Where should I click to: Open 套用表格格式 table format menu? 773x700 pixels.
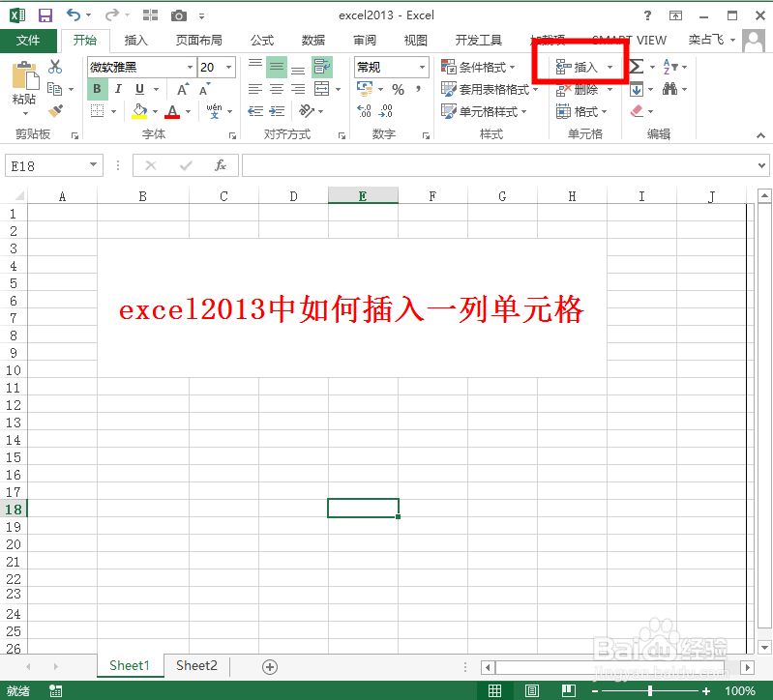489,89
